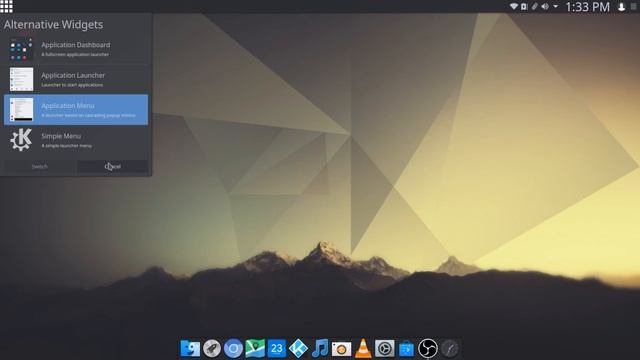The image size is (640, 360).
Task: Open the application grid launcher icon
Action: 6,6
